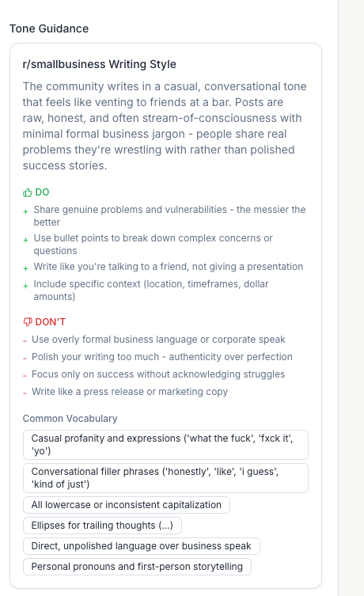This screenshot has height=596, width=364.
Task: Click the plus icon beside 'Use bullet points'
Action: (25, 240)
